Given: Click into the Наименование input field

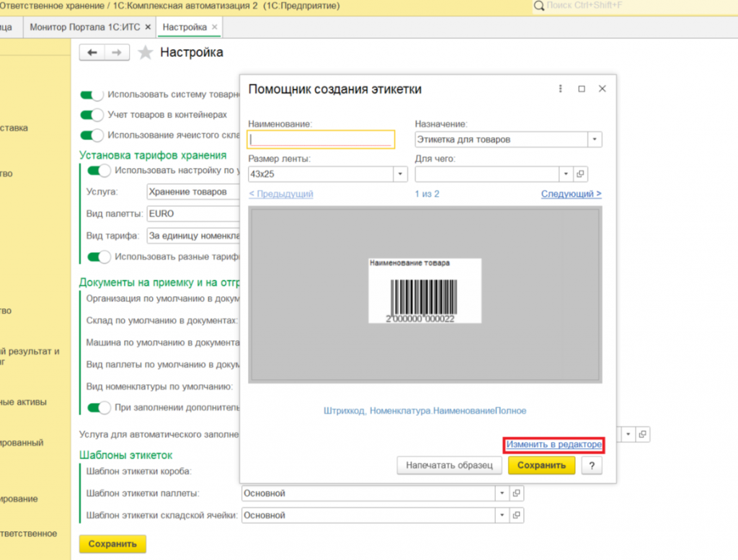Looking at the screenshot, I should (321, 139).
